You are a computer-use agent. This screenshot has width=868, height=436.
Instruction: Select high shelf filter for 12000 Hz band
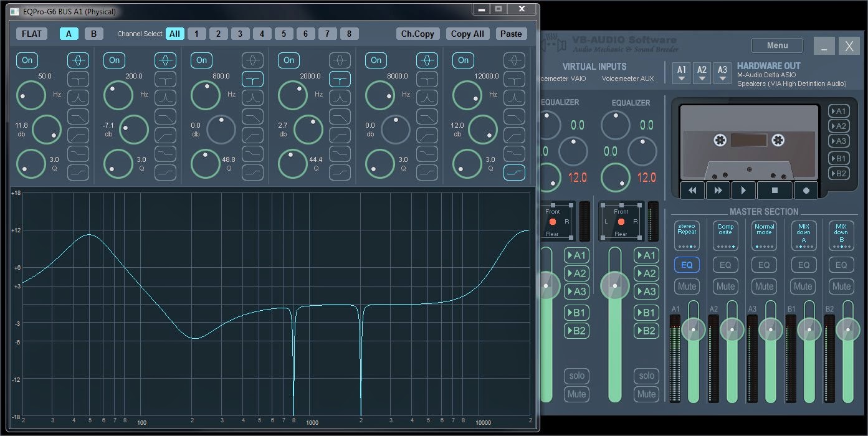click(x=514, y=173)
